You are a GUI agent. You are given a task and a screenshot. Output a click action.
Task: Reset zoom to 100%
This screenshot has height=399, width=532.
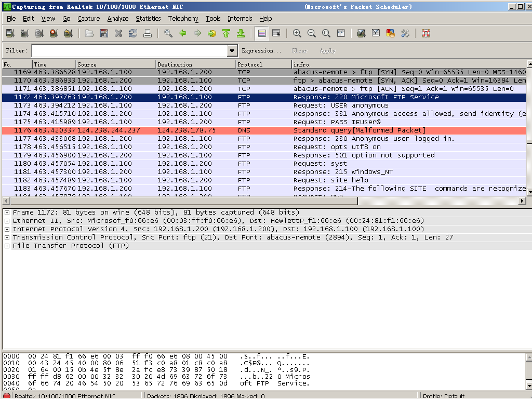click(x=326, y=33)
